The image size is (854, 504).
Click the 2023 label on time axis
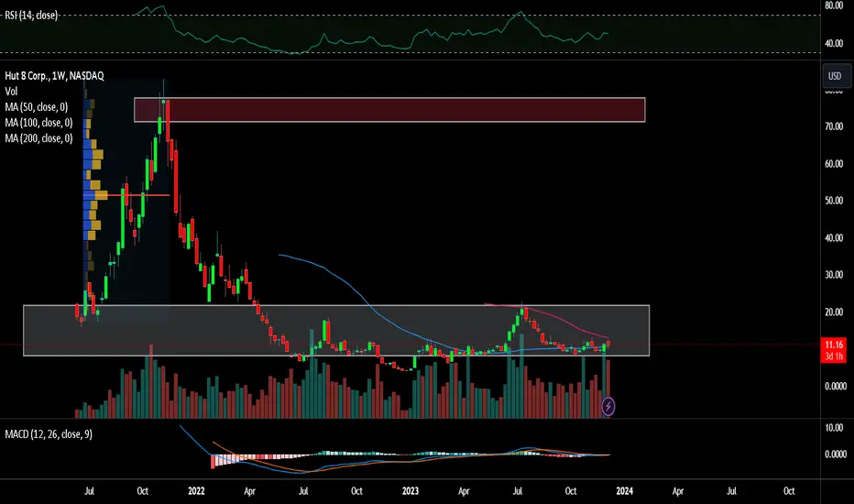[x=411, y=491]
